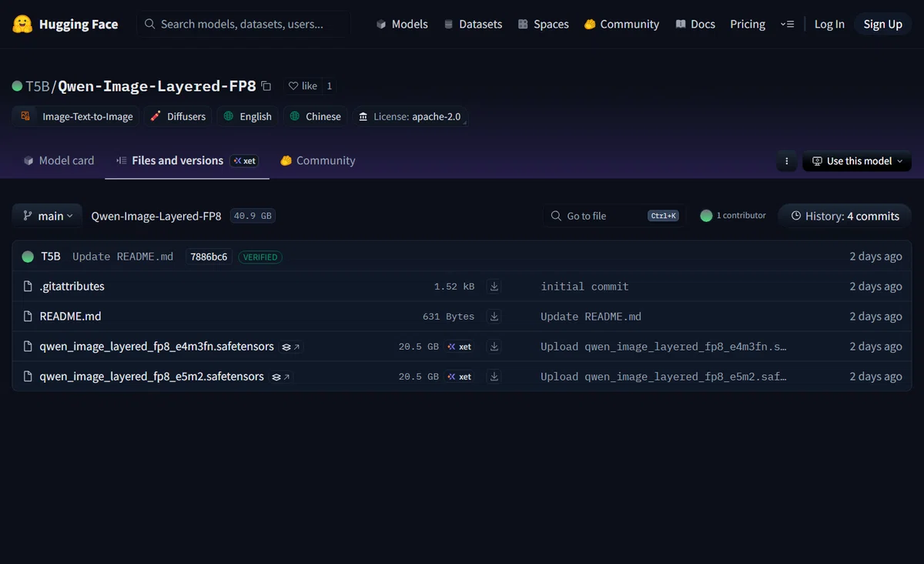Viewport: 924px width, 564px height.
Task: Open the Pricing page
Action: 748,24
